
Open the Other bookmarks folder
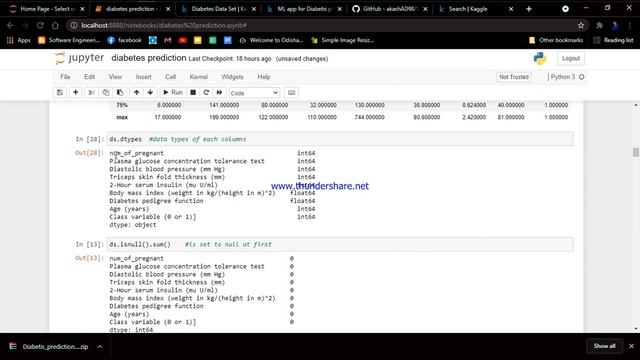(556, 40)
